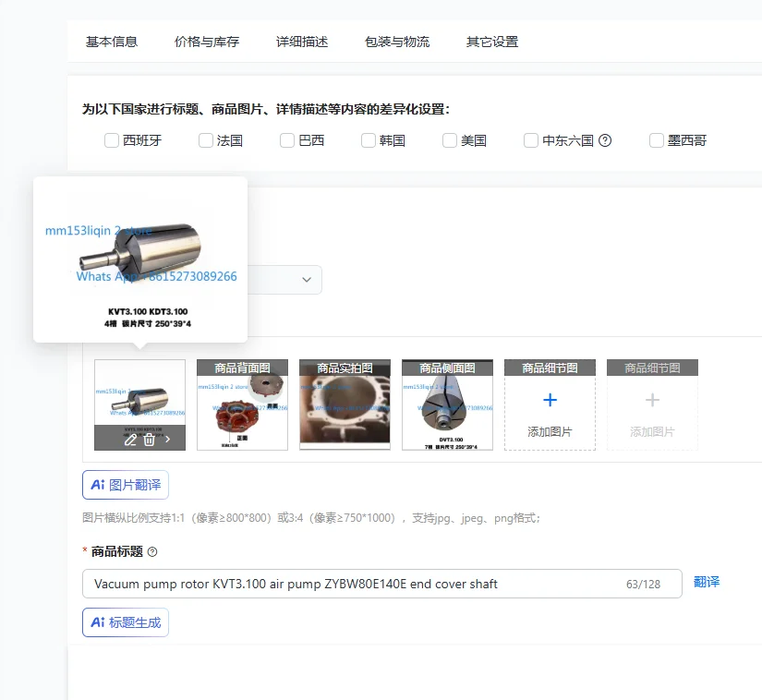The image size is (762, 700).
Task: Edit the first product image with pencil icon
Action: coord(130,440)
